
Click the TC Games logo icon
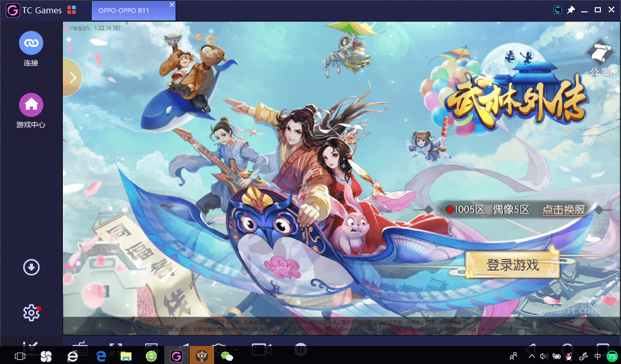[x=13, y=10]
